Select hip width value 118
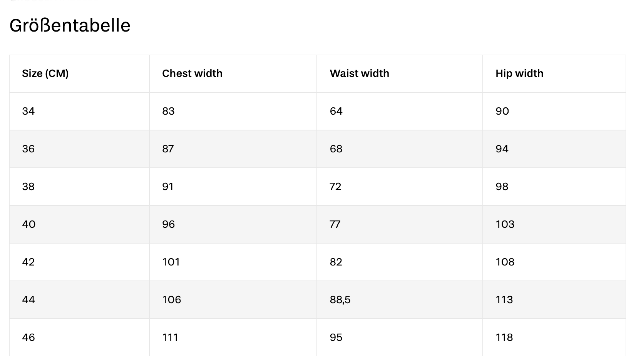This screenshot has width=636, height=364. click(x=504, y=337)
